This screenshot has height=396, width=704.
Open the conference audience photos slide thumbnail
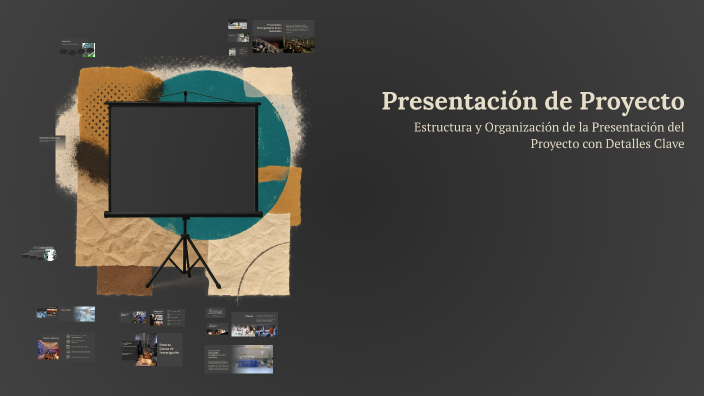pos(283,36)
